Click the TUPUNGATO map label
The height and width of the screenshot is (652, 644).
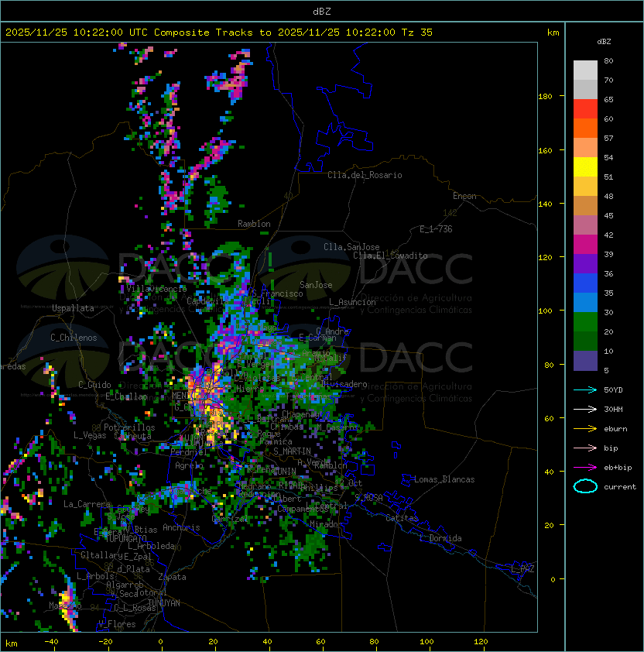126,538
